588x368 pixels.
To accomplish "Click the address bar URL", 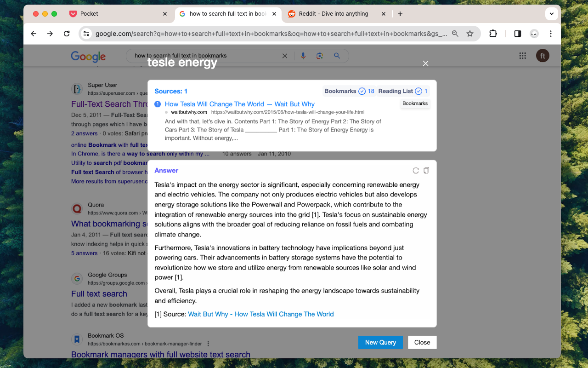I will [271, 34].
